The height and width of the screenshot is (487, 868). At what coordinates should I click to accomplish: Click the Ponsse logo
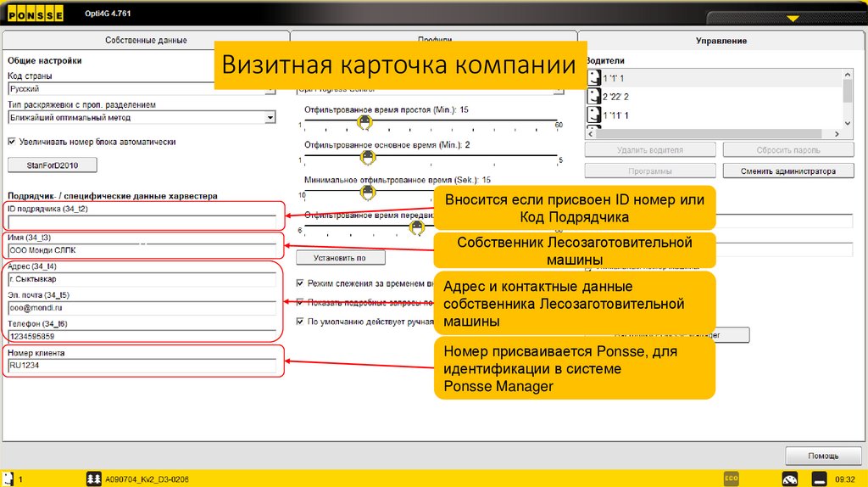point(36,14)
